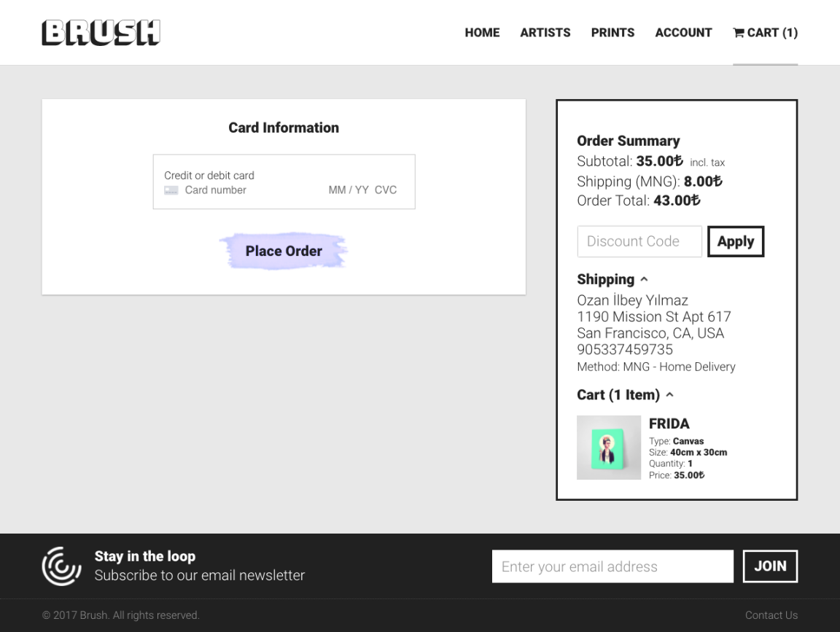Open the Account page
840x632 pixels.
tap(683, 33)
